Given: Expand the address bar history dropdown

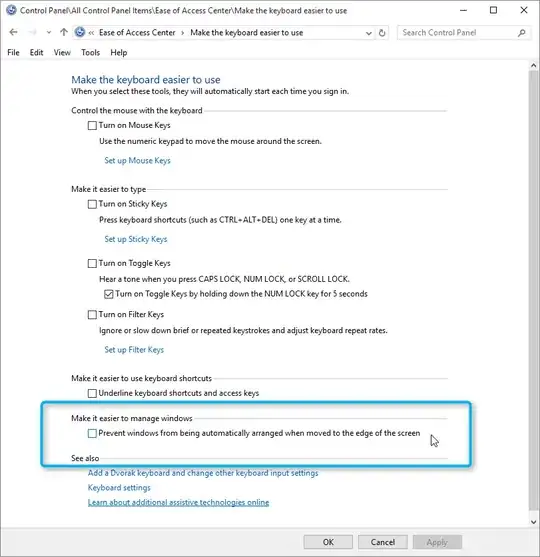Looking at the screenshot, I should coord(369,33).
